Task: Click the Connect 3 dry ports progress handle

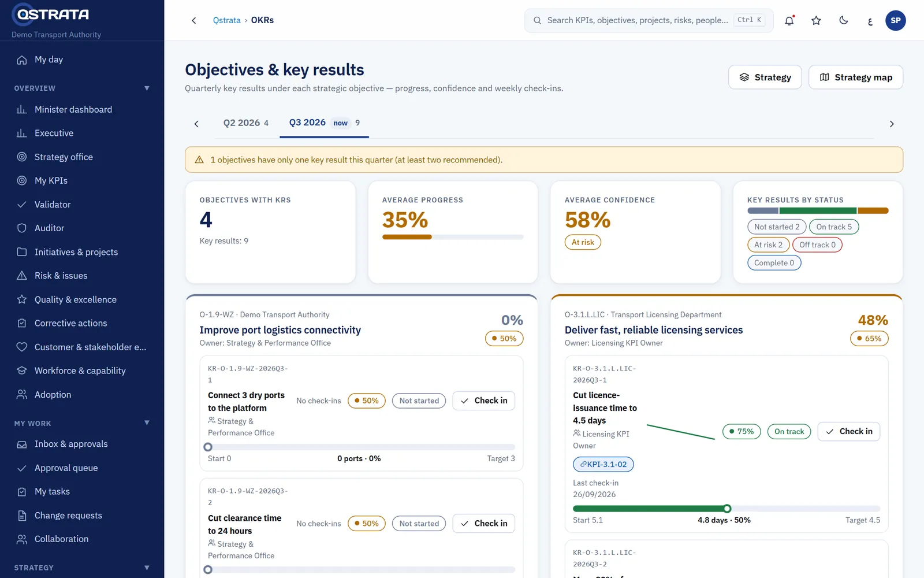Action: [x=208, y=447]
